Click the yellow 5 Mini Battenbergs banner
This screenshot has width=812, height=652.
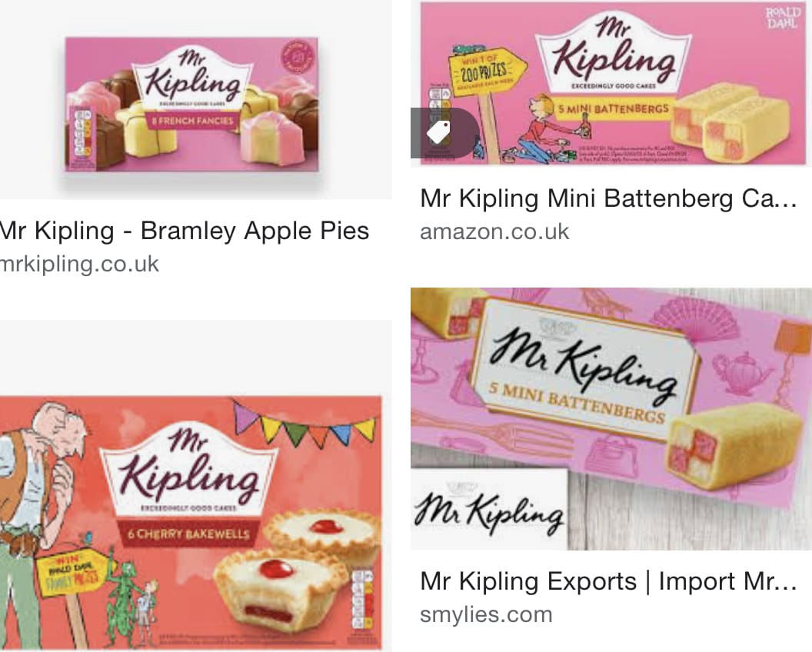point(613,109)
